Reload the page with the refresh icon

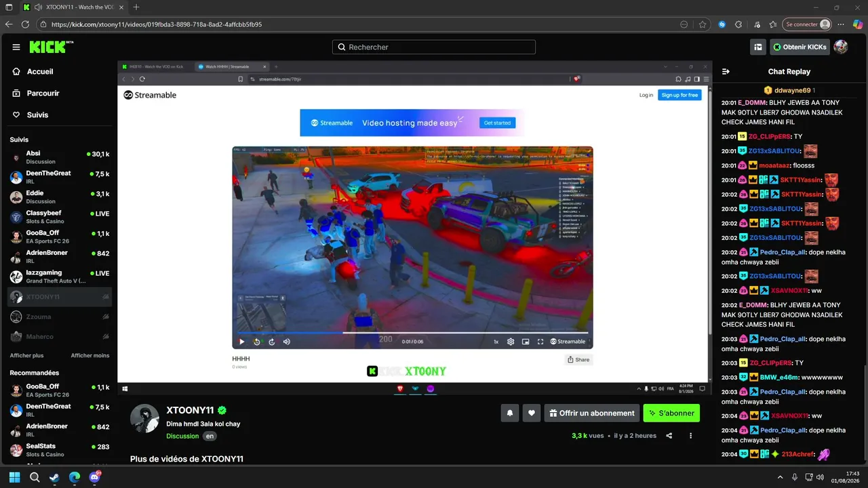pyautogui.click(x=25, y=24)
